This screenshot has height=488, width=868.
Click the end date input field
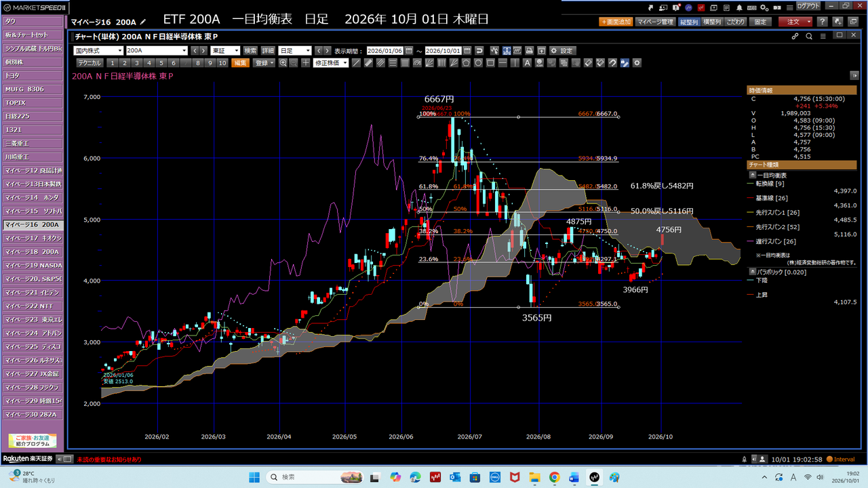pyautogui.click(x=443, y=51)
